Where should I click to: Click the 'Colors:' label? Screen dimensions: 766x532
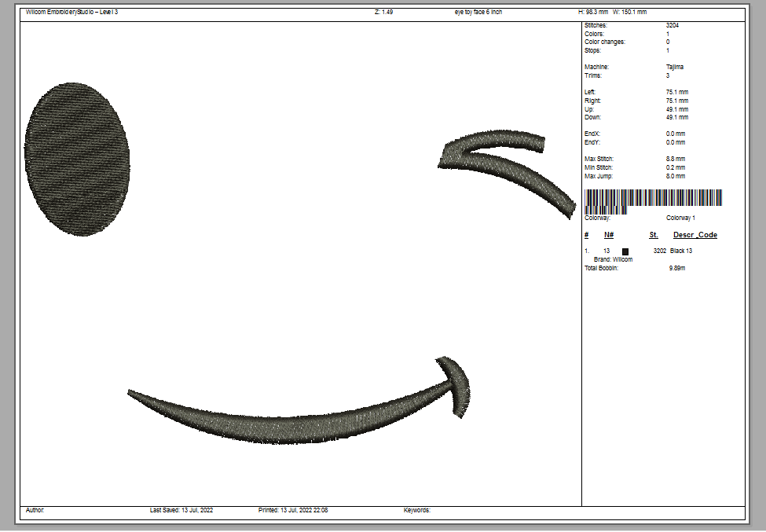click(x=594, y=35)
